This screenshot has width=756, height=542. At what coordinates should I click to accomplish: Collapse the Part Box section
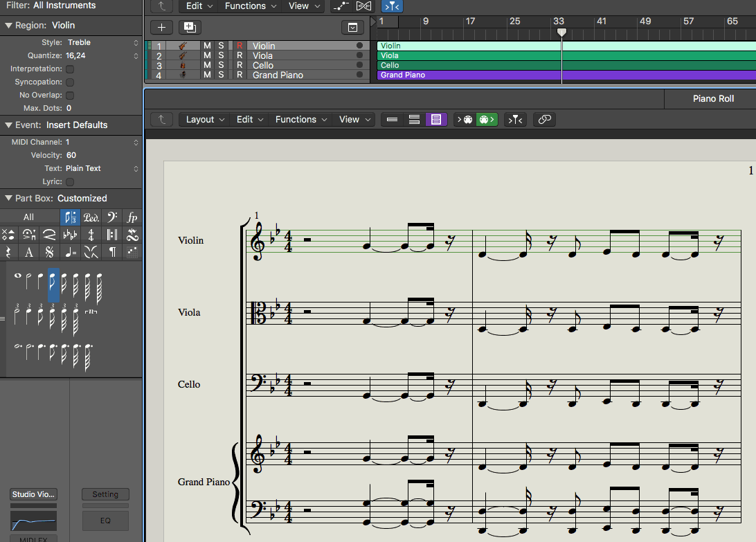click(8, 198)
